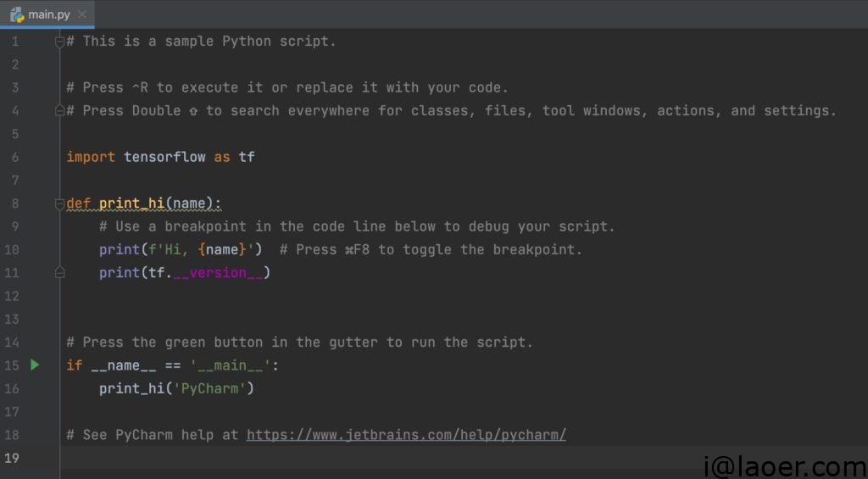Screen dimensions: 868x479
Task: Click the print_hi function name in definition
Action: (131, 203)
